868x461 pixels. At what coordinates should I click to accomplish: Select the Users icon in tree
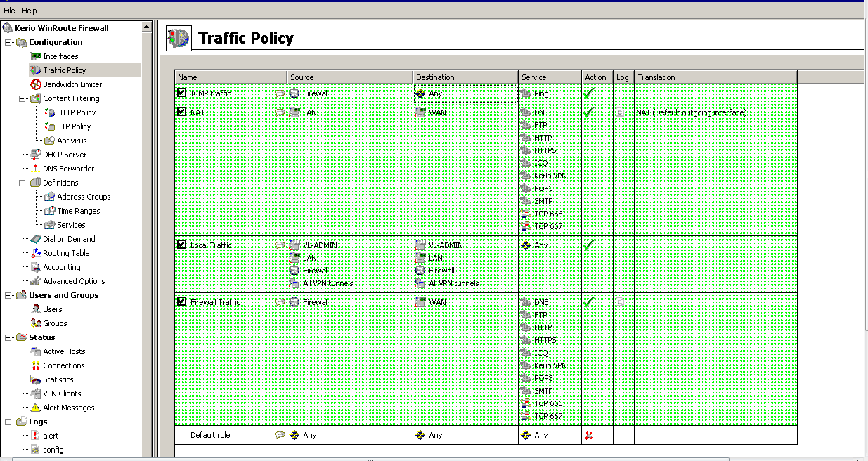tap(36, 309)
